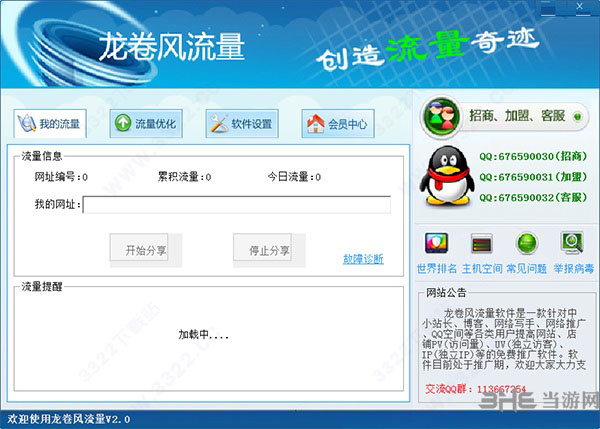Open the 世界排名 shield icon
Image resolution: width=600 pixels, height=429 pixels.
pos(436,243)
